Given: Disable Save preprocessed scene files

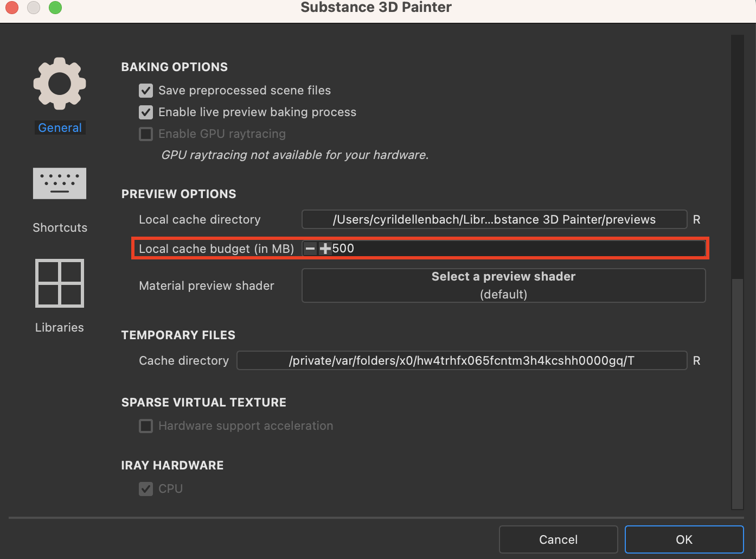Looking at the screenshot, I should 145,91.
